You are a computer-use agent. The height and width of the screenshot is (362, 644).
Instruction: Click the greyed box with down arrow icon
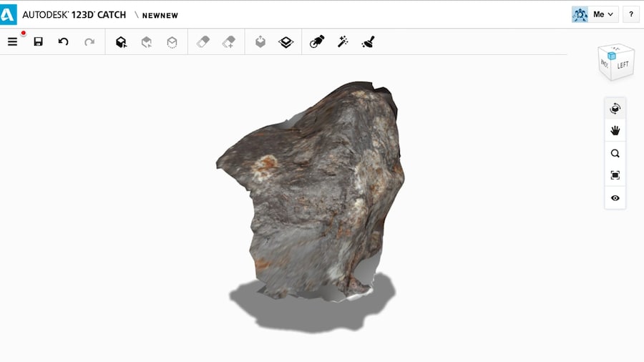[260, 41]
